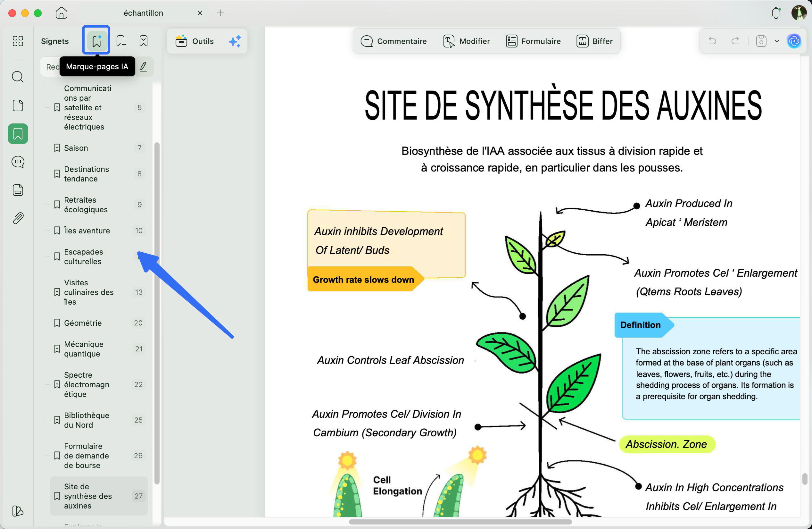This screenshot has height=529, width=812.
Task: Open Outils from the toolbar
Action: [194, 41]
